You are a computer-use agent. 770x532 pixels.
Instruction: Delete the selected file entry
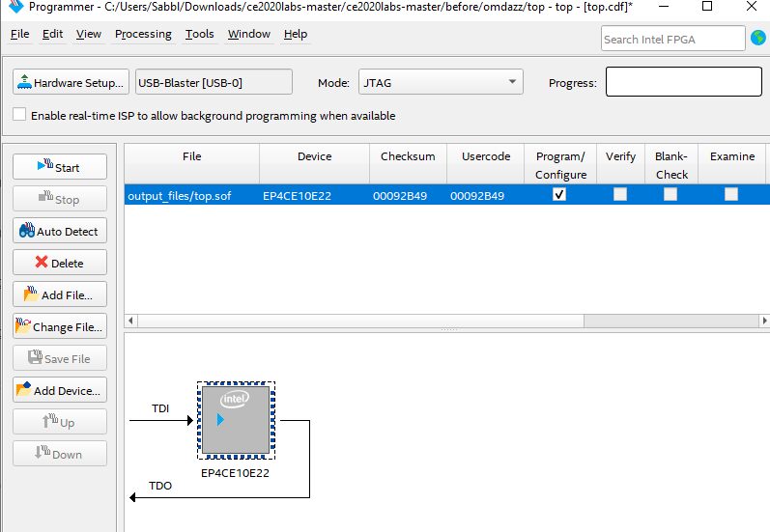coord(60,263)
